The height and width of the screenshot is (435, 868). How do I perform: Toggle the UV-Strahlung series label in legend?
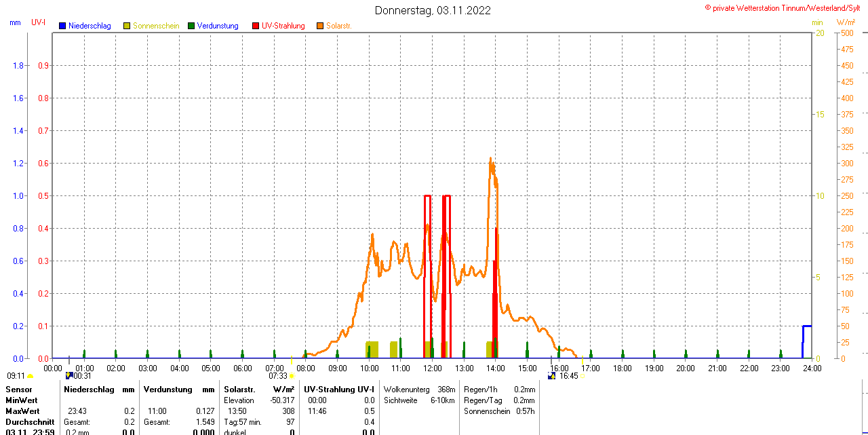point(283,26)
